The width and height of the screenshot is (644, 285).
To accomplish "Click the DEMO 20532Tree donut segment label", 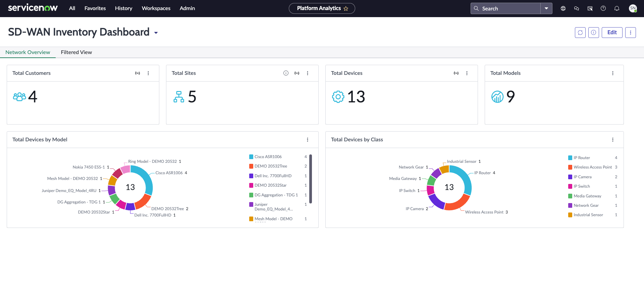I will 170,209.
